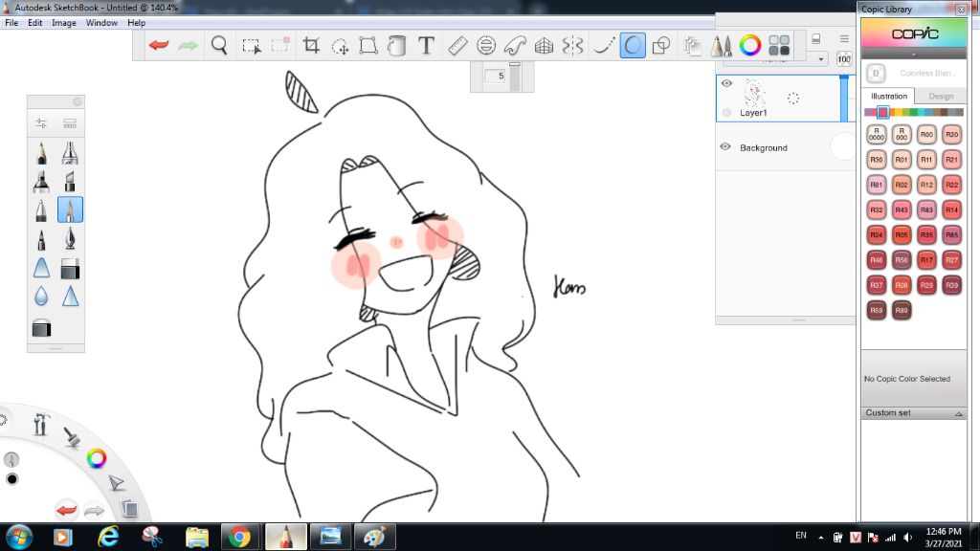
Task: Open the Copic Library four-squares icon
Action: (779, 45)
